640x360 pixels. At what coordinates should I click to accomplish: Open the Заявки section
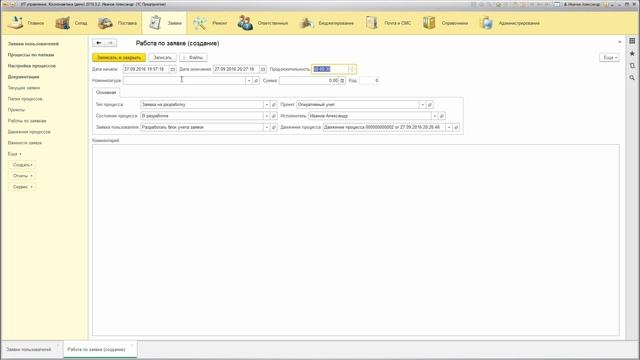164,23
